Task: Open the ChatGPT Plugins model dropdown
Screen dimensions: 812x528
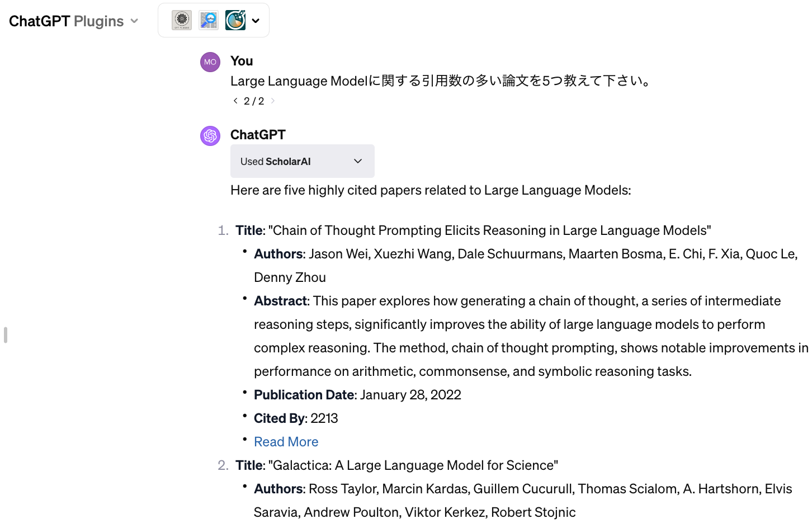Action: 73,21
